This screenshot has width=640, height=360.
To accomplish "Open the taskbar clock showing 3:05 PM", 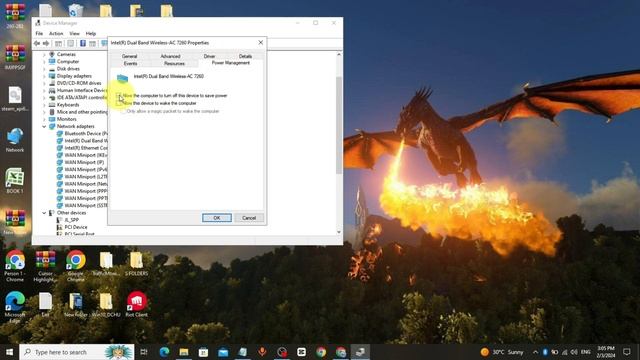I will (606, 352).
